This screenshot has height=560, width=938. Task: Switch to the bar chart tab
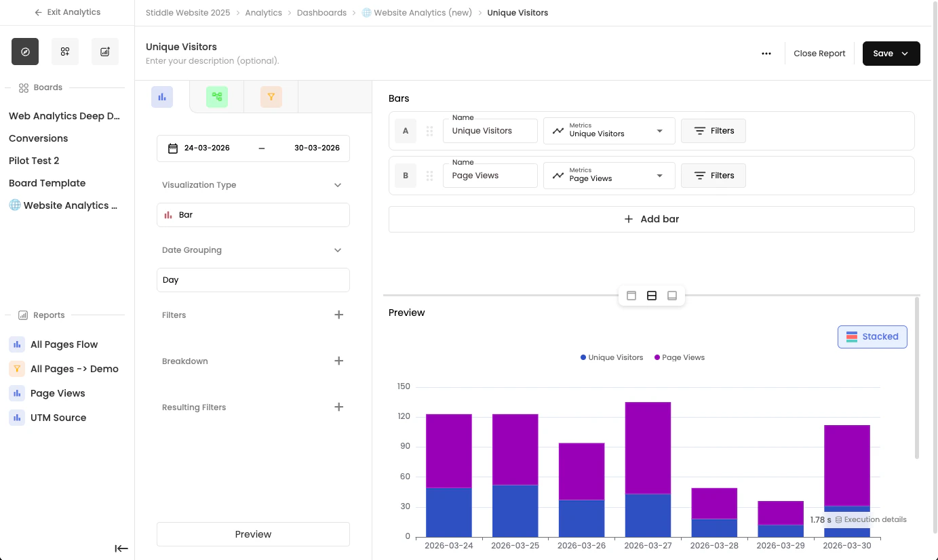[x=162, y=97]
